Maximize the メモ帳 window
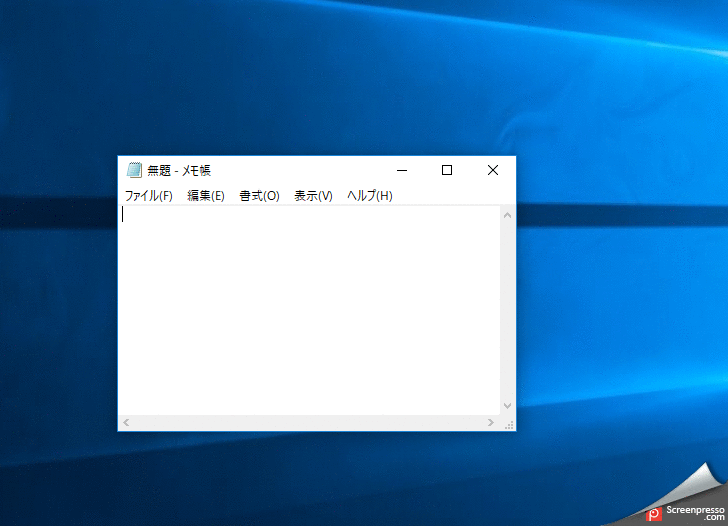This screenshot has width=728, height=526. click(x=447, y=170)
